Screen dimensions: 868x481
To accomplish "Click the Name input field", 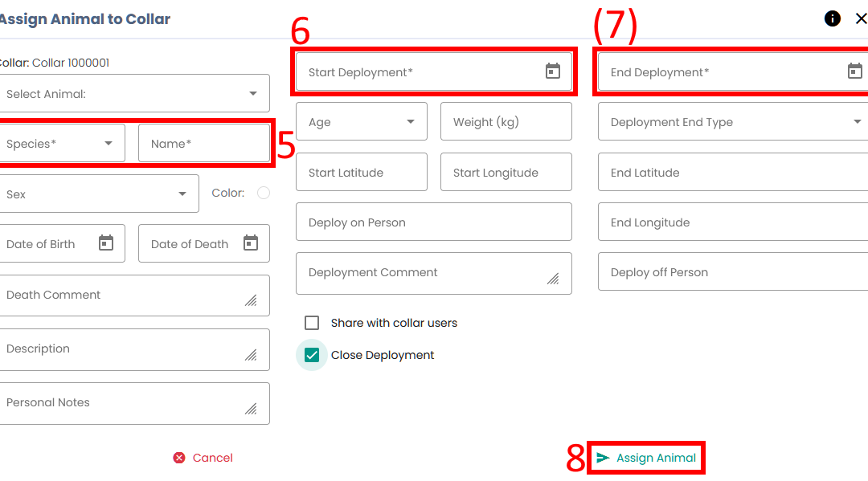I will click(x=204, y=144).
